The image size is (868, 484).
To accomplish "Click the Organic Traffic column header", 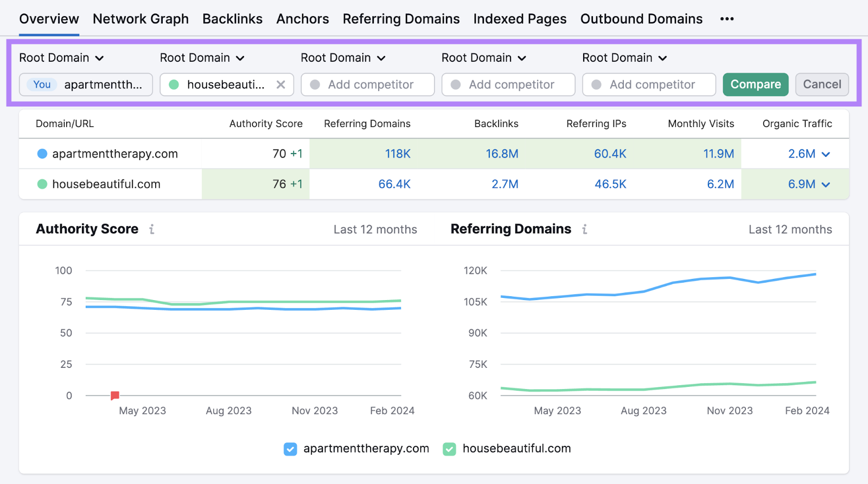I will click(x=797, y=124).
